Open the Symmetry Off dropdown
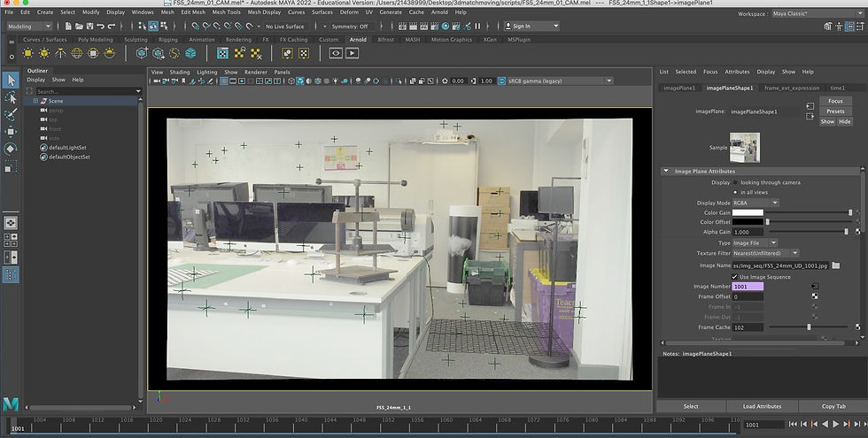Viewport: 868px width, 438px height. [350, 26]
